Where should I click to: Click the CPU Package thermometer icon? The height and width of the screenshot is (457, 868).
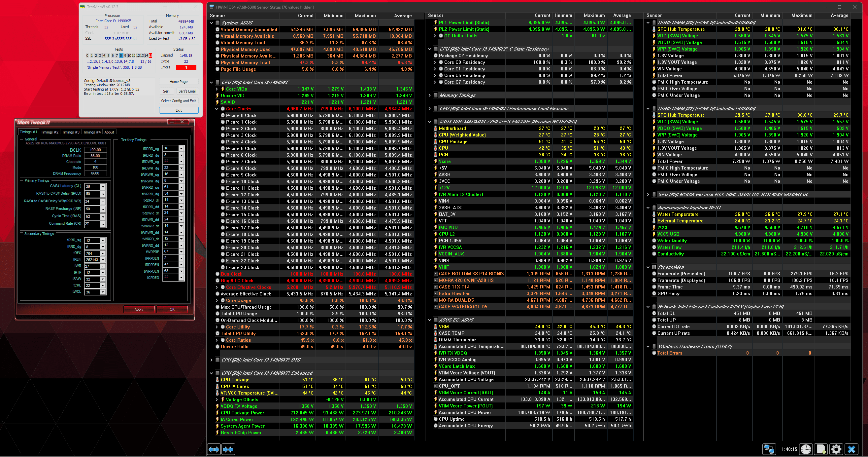pyautogui.click(x=435, y=142)
